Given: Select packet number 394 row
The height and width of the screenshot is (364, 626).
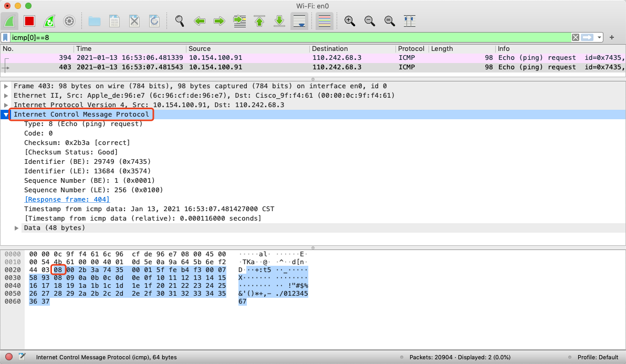Looking at the screenshot, I should (x=313, y=57).
